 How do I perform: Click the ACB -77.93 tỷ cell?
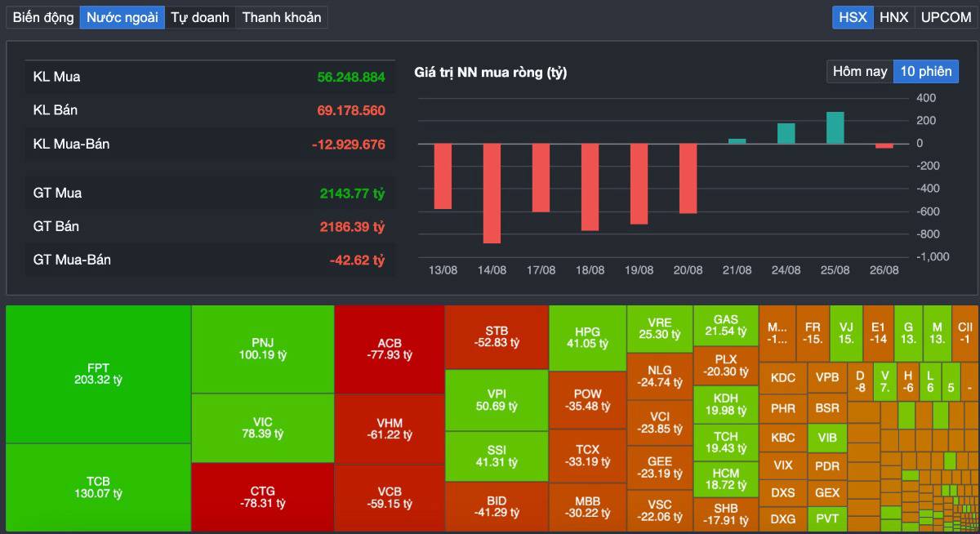[390, 349]
